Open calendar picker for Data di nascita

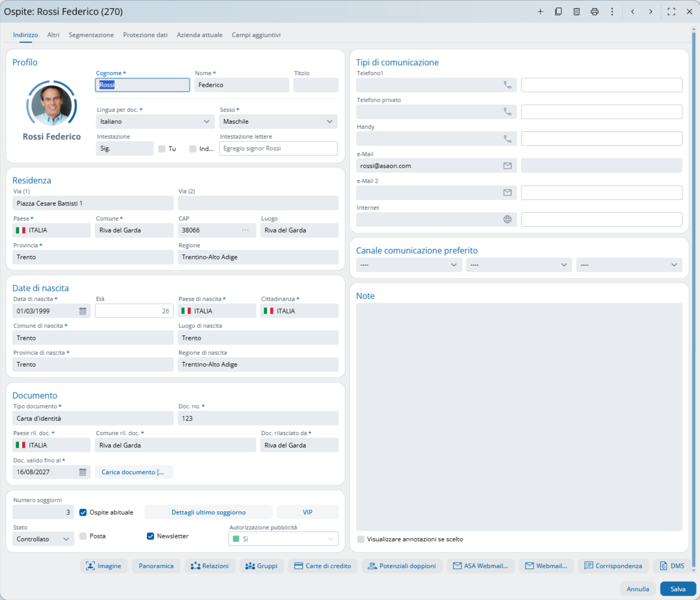[x=82, y=311]
